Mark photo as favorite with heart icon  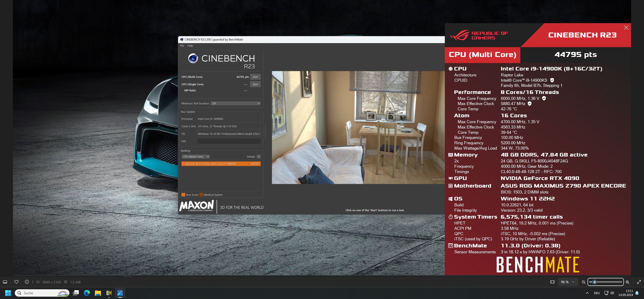tap(16, 282)
